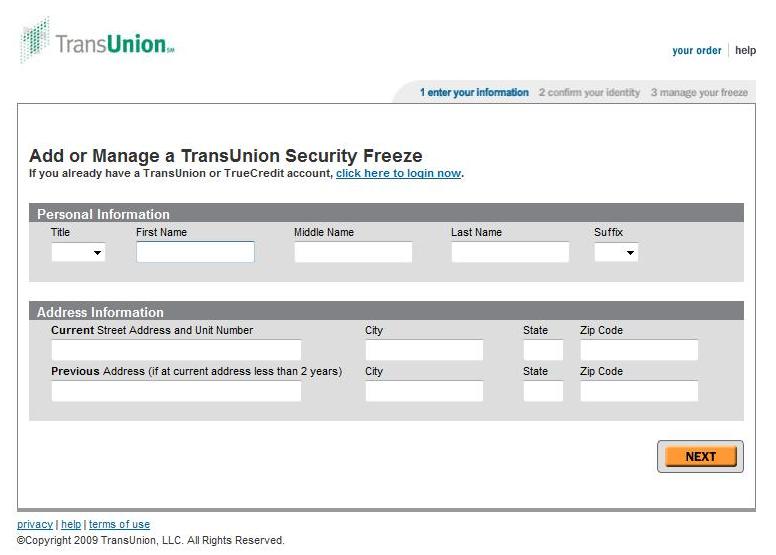This screenshot has height=555, width=776.
Task: Open the help link in the header
Action: coord(745,50)
